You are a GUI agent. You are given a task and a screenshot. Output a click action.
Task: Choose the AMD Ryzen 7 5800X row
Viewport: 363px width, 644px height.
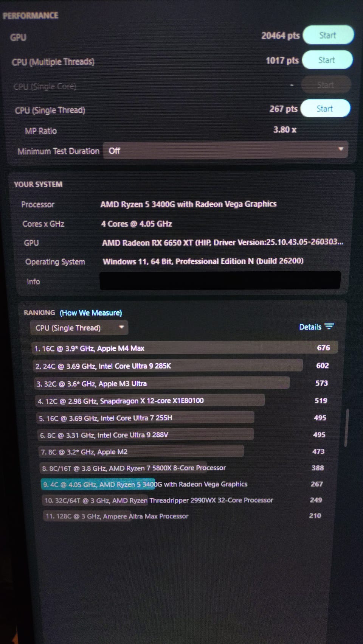134,468
